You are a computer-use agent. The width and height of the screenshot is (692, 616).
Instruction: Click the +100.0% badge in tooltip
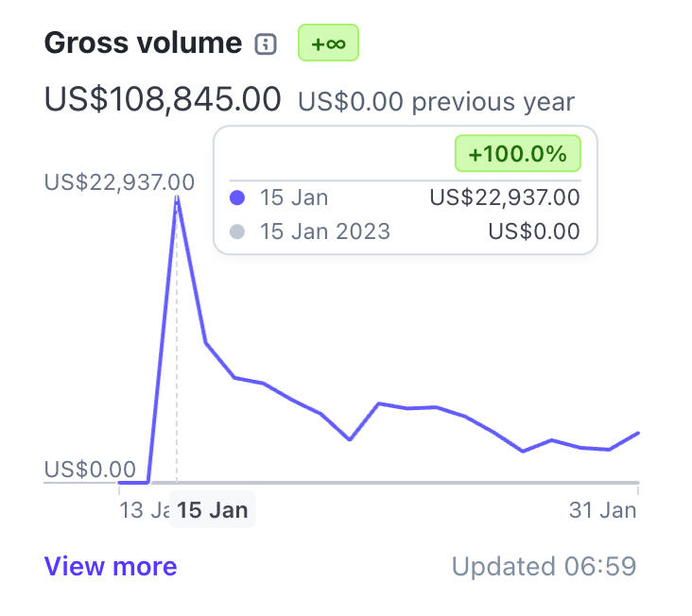(517, 154)
